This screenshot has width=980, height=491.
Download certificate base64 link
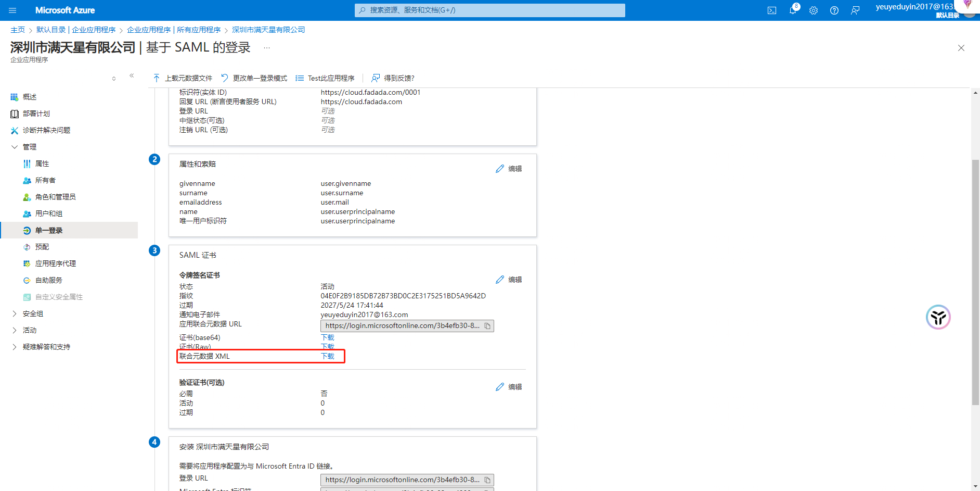coord(328,337)
